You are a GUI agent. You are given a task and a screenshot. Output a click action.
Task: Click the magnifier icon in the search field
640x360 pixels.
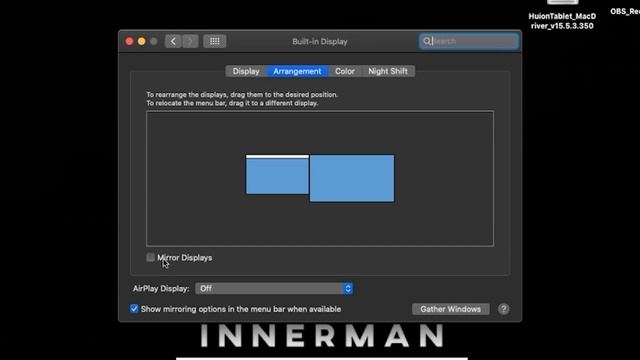[427, 41]
